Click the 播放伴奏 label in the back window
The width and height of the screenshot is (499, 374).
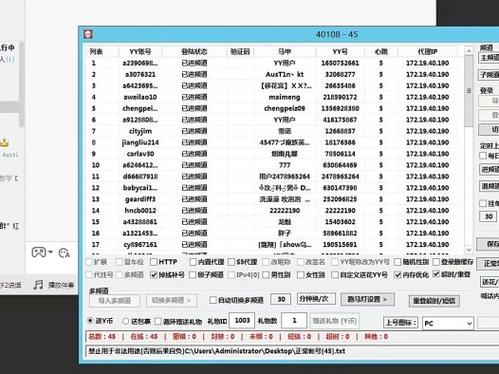click(61, 285)
